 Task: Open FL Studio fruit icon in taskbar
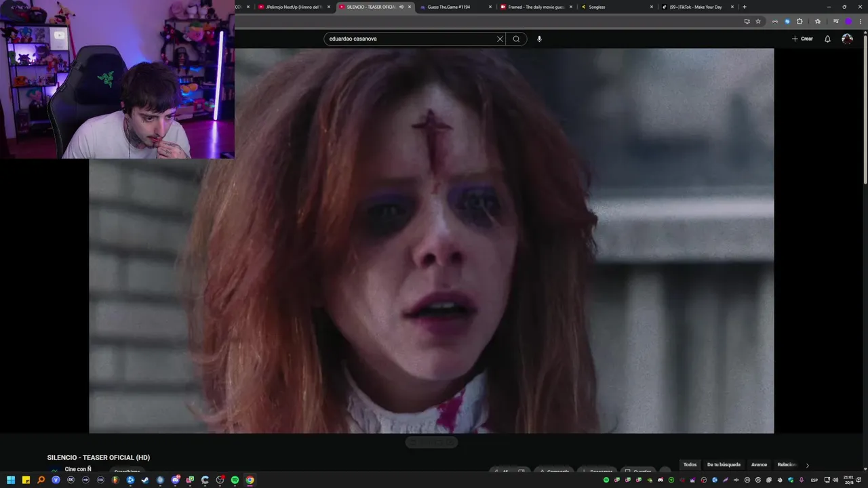coord(115,480)
